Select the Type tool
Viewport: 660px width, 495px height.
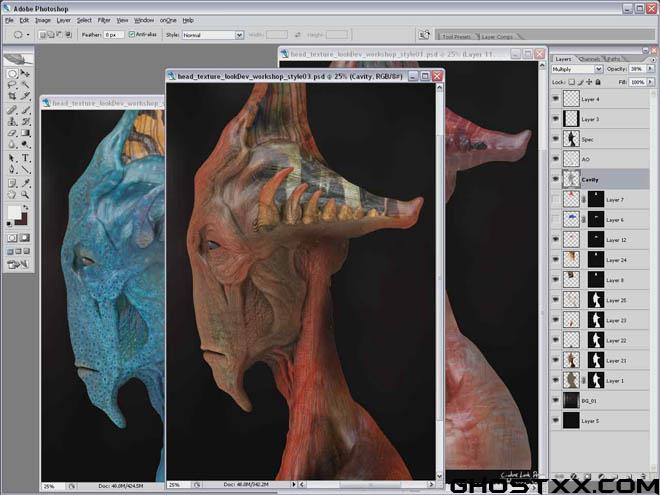point(25,158)
